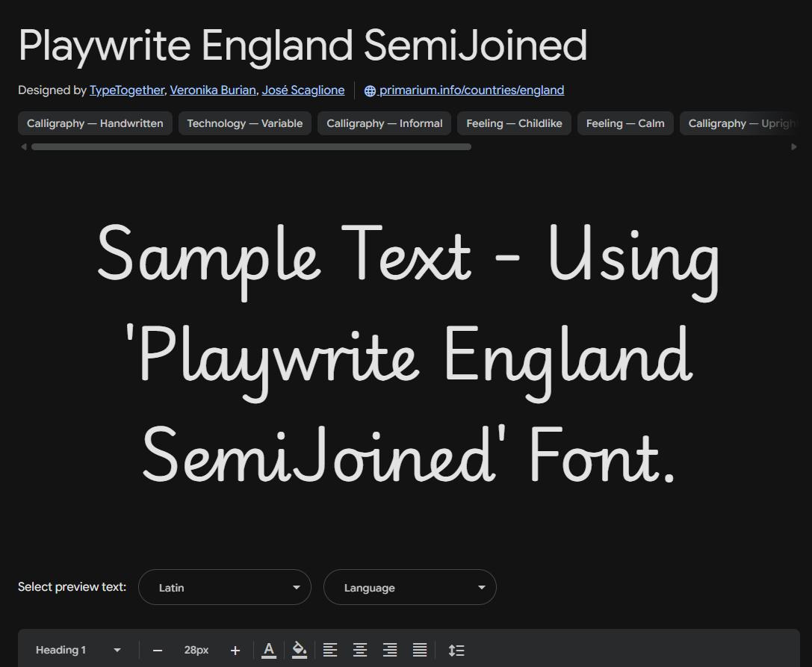Viewport: 812px width, 667px height.
Task: Click the 'Select preview text:' label
Action: click(x=72, y=587)
